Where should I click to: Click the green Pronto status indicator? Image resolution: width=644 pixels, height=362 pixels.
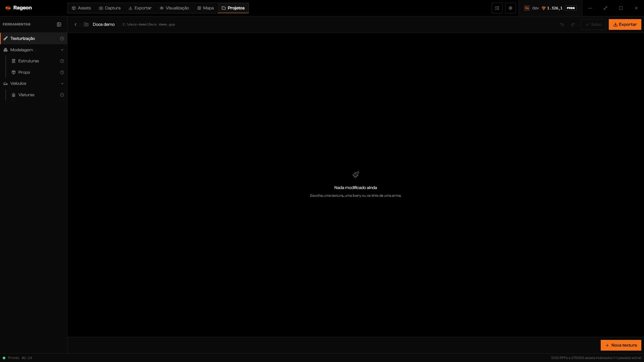pos(4,358)
